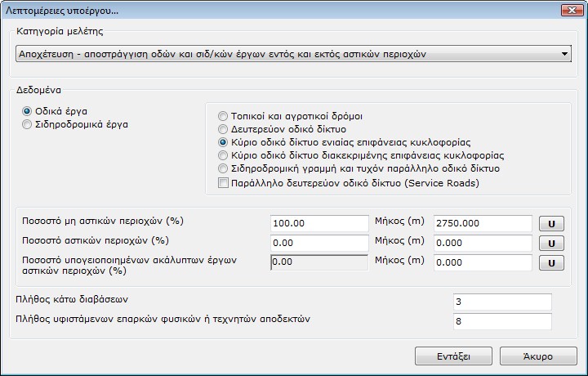Select Κύριο οδικό δίκτυο διακεκριμένης επιφάνειας κυκλοφορίας
This screenshot has width=588, height=376.
pyautogui.click(x=224, y=154)
